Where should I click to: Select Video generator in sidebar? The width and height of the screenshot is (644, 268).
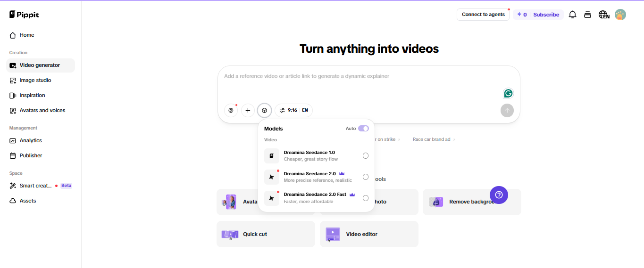pyautogui.click(x=41, y=65)
